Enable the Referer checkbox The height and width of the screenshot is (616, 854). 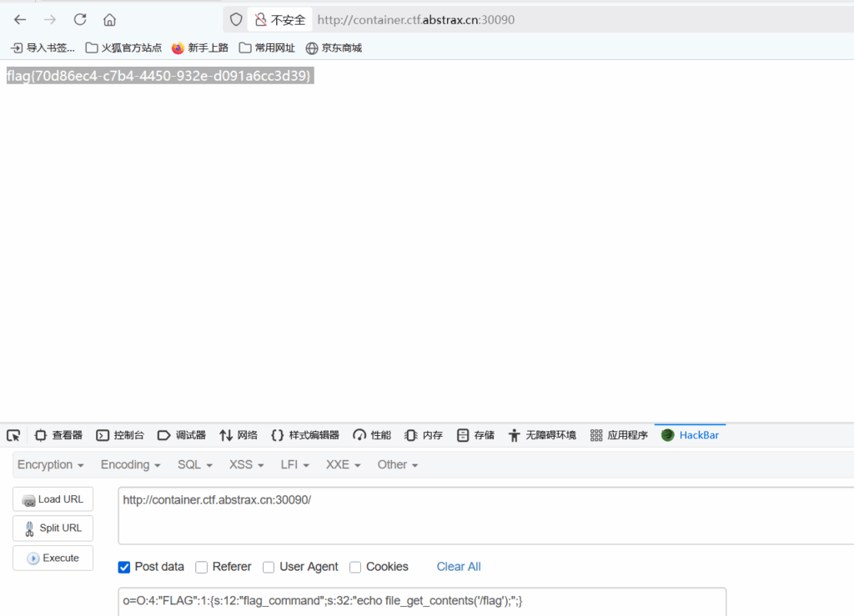pyautogui.click(x=202, y=567)
